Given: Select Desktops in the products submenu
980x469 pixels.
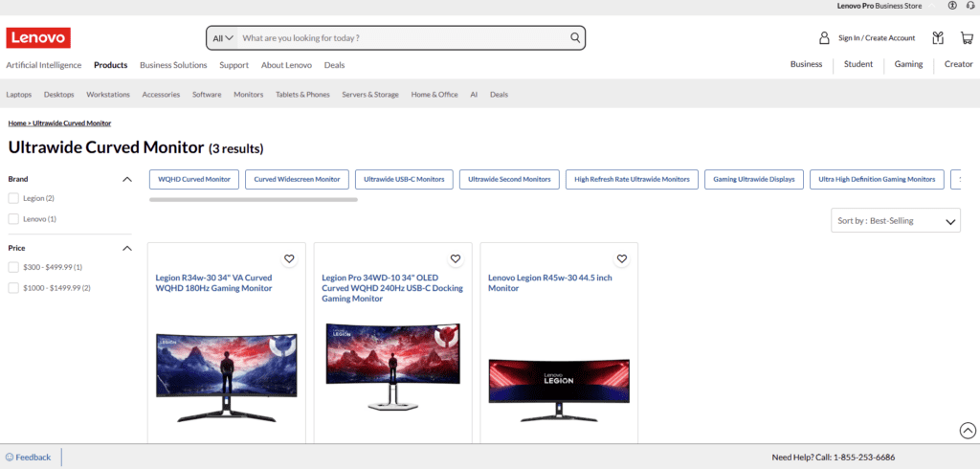Looking at the screenshot, I should point(58,95).
